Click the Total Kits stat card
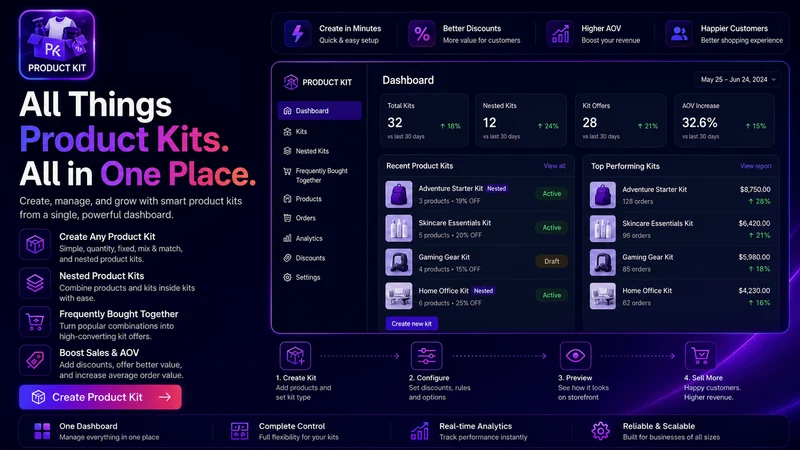Image resolution: width=800 pixels, height=450 pixels. [x=423, y=120]
